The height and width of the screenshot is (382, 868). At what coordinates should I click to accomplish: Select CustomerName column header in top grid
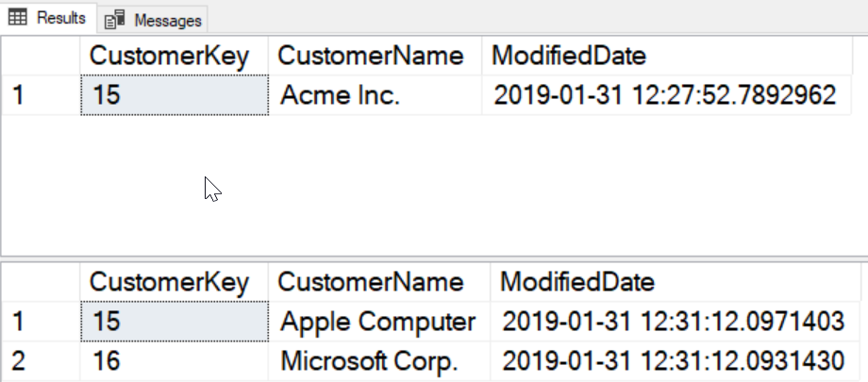(x=375, y=56)
